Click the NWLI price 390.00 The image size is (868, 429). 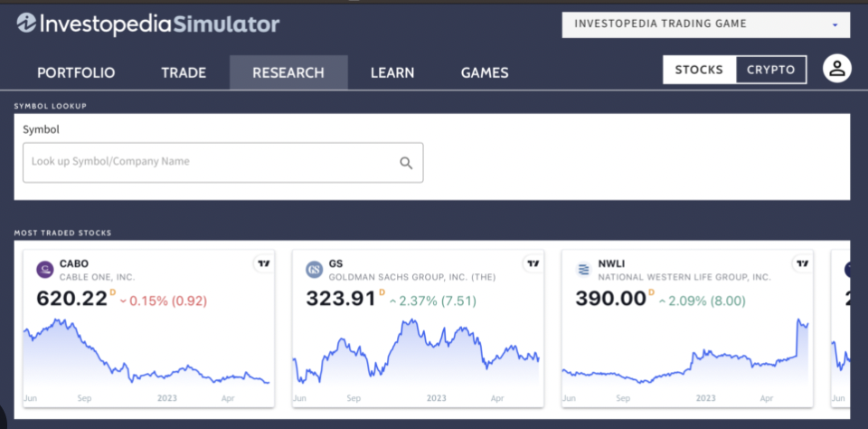pos(610,300)
